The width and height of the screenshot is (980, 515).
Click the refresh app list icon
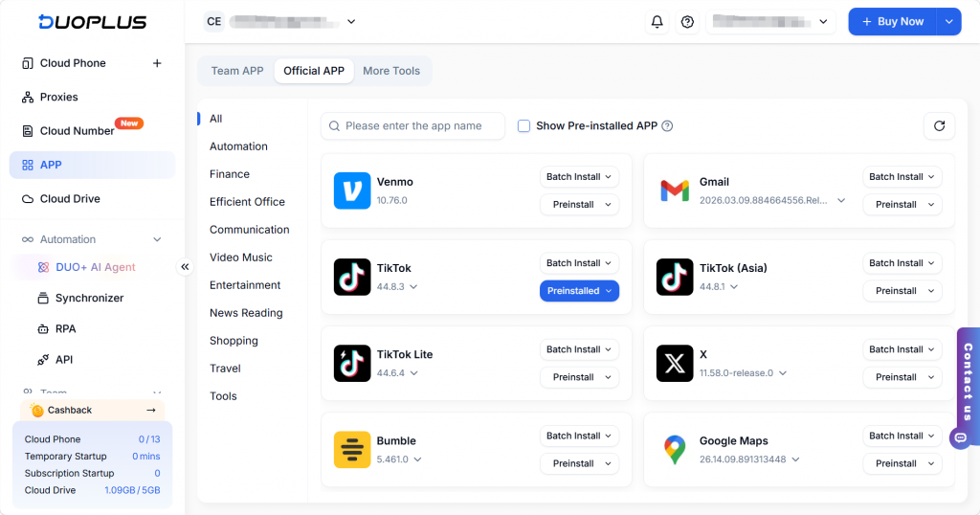click(x=940, y=126)
